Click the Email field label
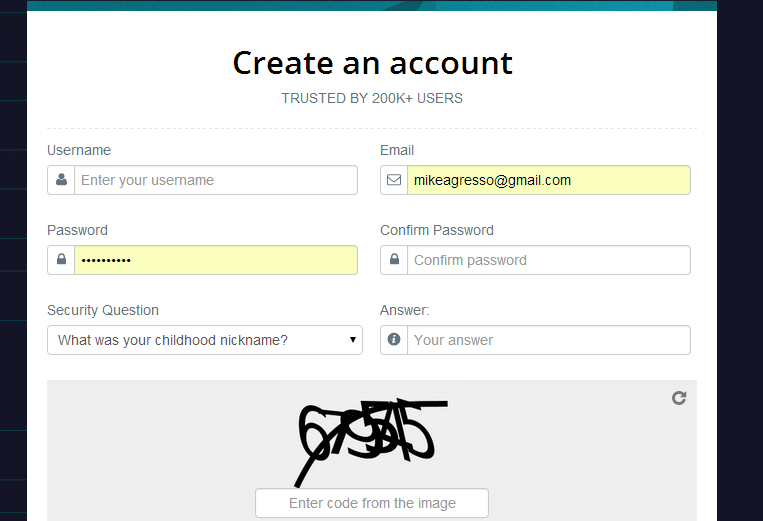 point(397,150)
